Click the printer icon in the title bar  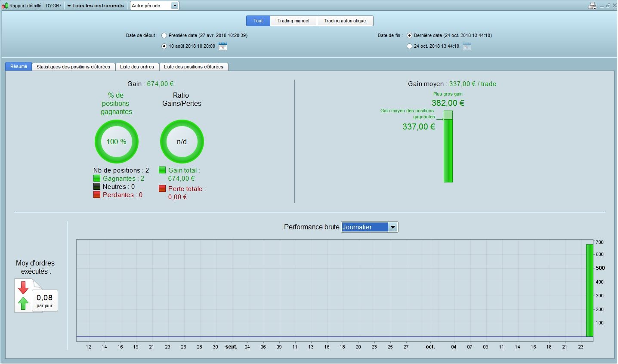(x=592, y=6)
